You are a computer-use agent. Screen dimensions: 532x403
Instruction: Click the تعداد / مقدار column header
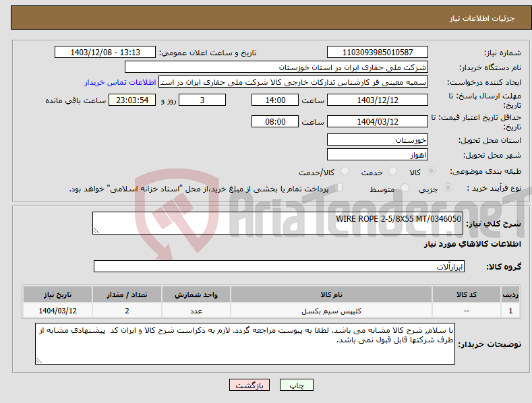pyautogui.click(x=127, y=294)
